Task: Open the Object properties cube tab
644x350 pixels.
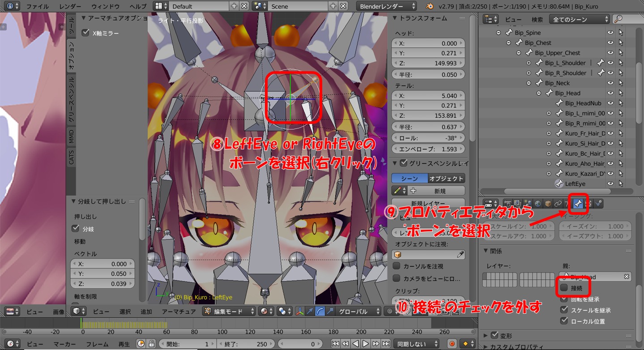Action: tap(548, 204)
